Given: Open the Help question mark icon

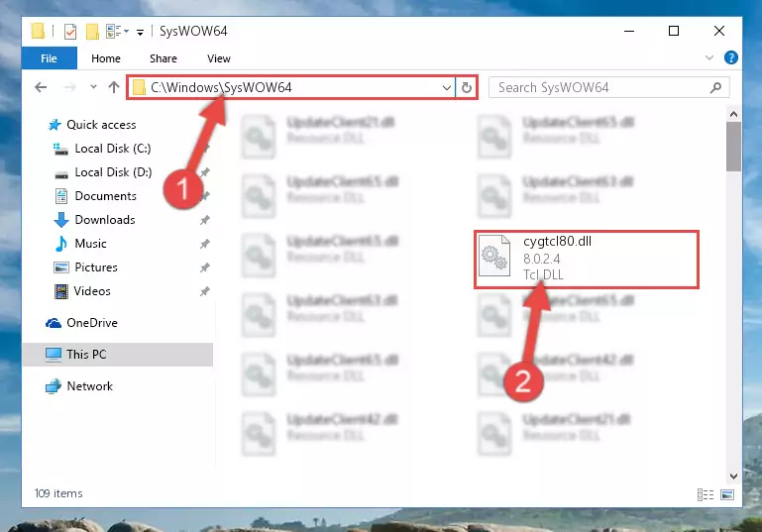Looking at the screenshot, I should (731, 57).
